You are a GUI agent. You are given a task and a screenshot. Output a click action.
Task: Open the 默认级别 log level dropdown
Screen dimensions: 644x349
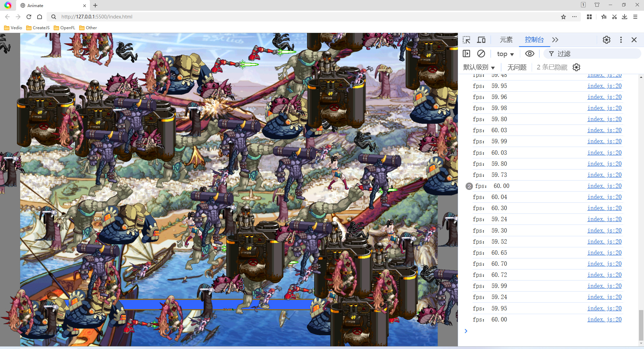coord(479,67)
